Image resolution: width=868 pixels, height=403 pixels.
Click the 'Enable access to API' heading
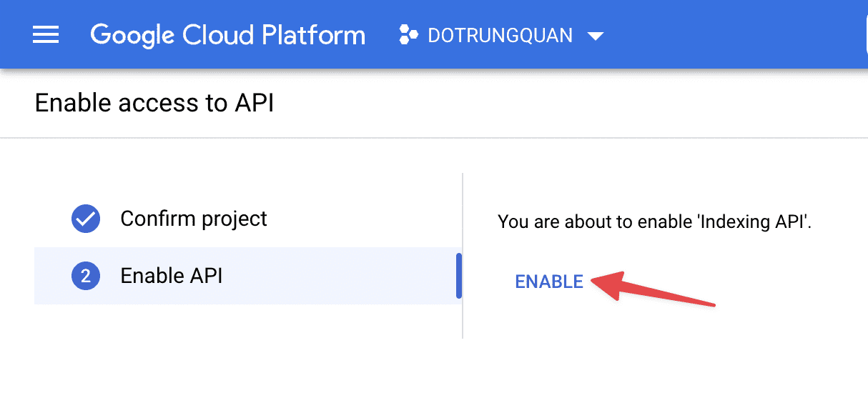pos(154,103)
